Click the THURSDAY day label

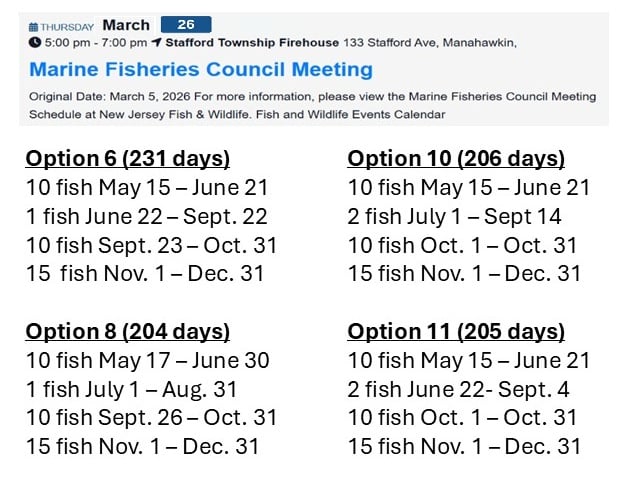67,27
